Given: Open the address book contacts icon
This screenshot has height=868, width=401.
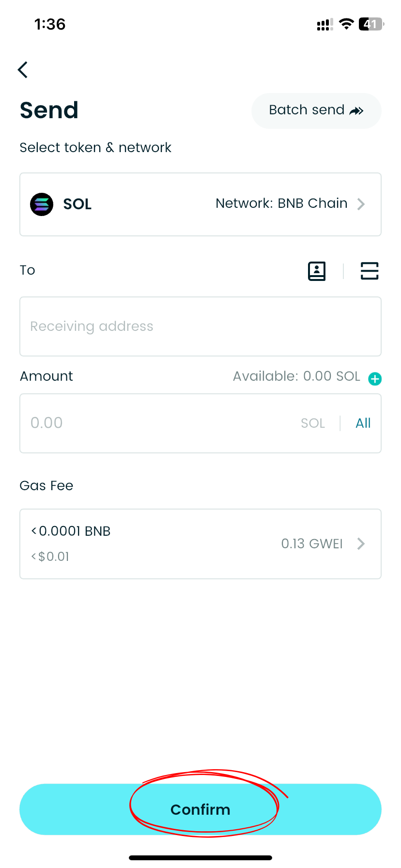Looking at the screenshot, I should coord(317,271).
